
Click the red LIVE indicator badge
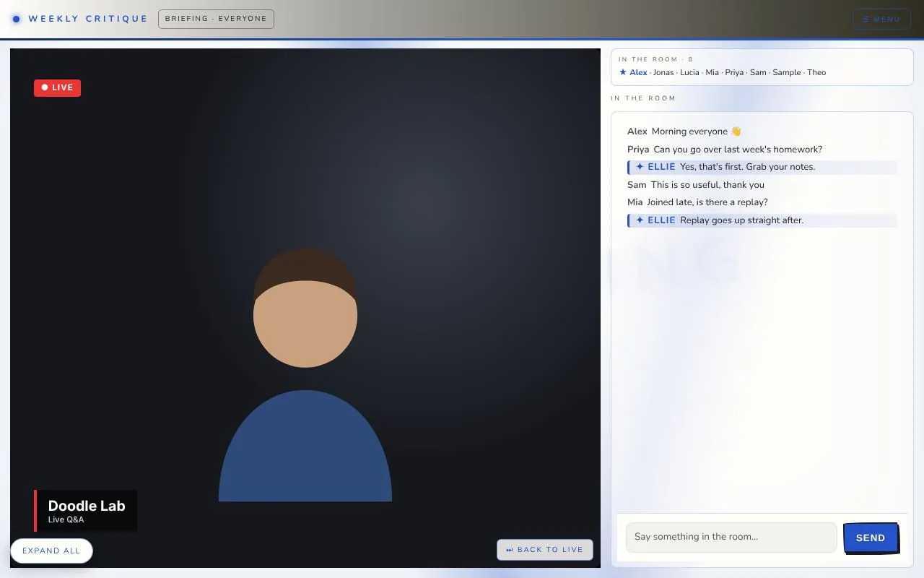pos(57,87)
